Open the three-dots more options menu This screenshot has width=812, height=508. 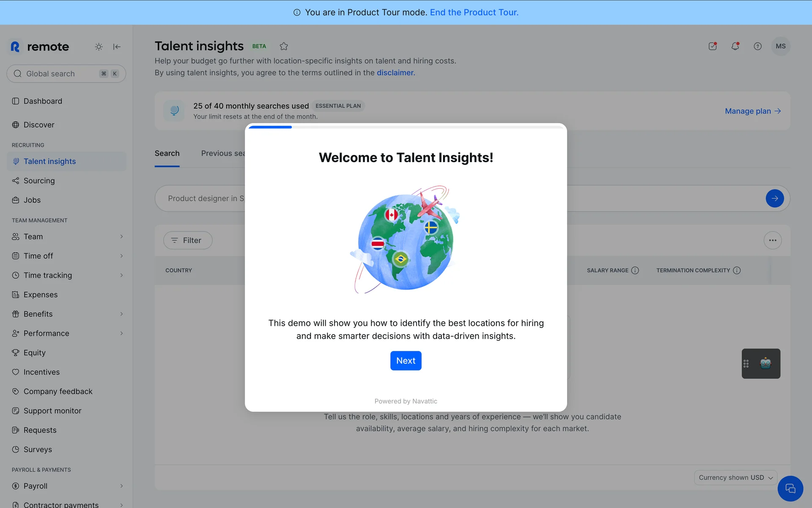[772, 240]
